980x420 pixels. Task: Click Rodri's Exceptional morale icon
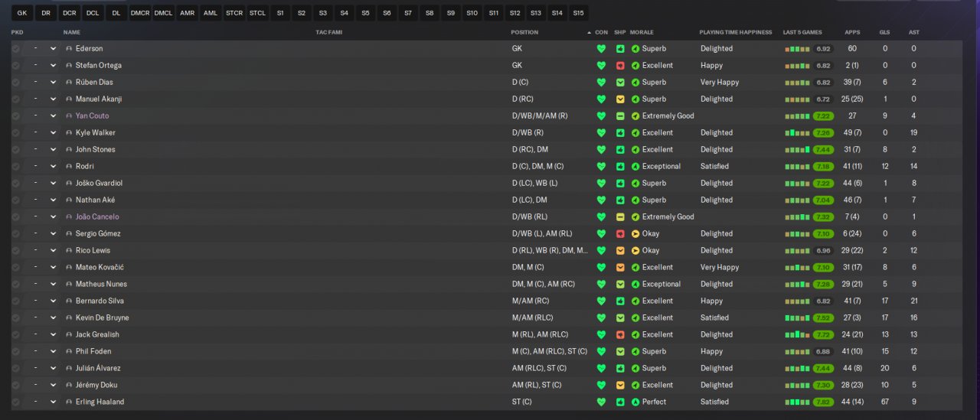coord(635,166)
